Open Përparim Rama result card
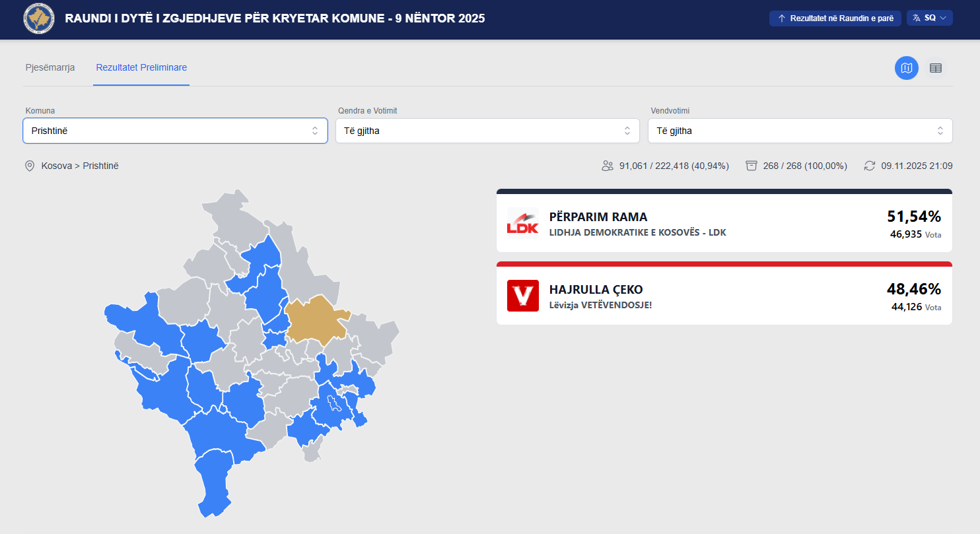Viewport: 980px width, 534px height. (724, 223)
